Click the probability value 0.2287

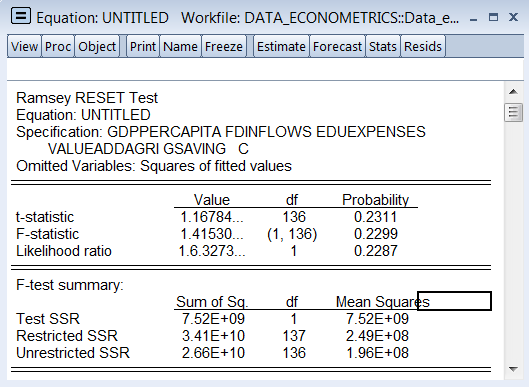(x=375, y=251)
